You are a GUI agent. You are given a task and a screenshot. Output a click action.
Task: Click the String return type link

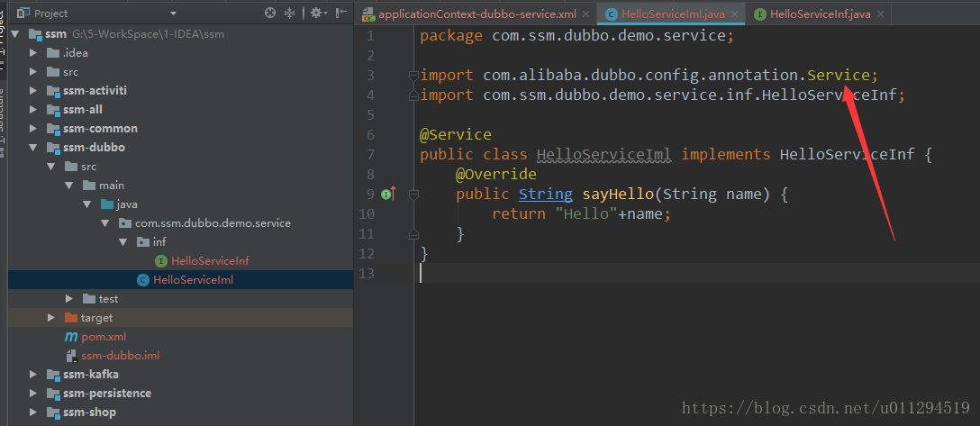pyautogui.click(x=546, y=195)
